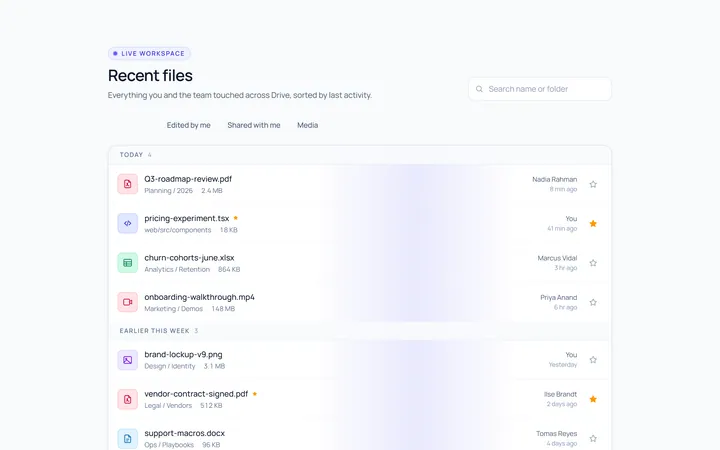Switch to the Edited by me tab
The image size is (720, 450).
(x=189, y=125)
